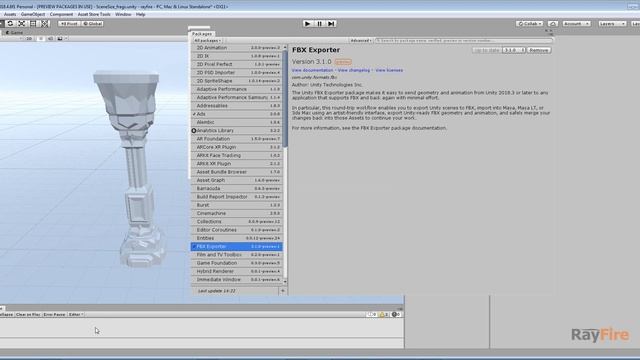The width and height of the screenshot is (640, 360).
Task: Start Play mode with the play button
Action: click(308, 24)
